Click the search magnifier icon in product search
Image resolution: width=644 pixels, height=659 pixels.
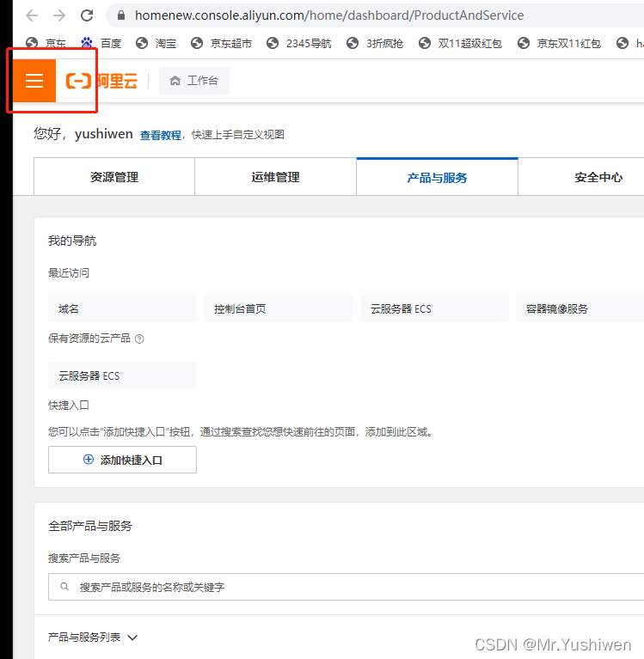pyautogui.click(x=64, y=588)
